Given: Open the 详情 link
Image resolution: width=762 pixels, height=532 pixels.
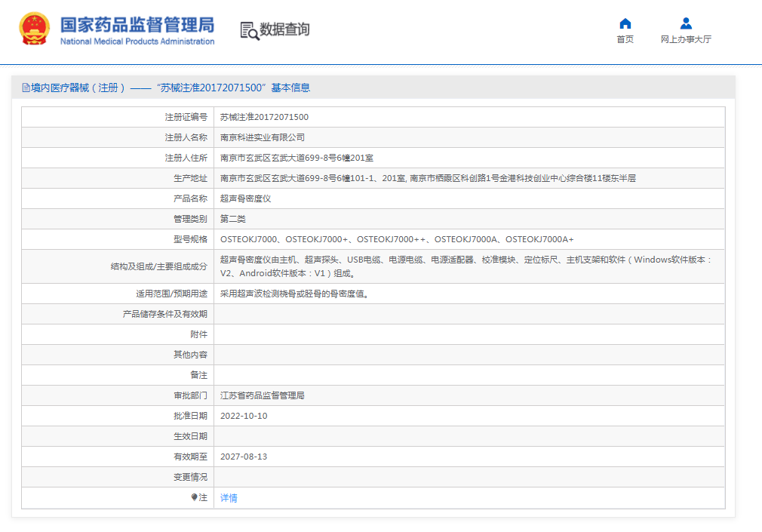Looking at the screenshot, I should pos(229,498).
